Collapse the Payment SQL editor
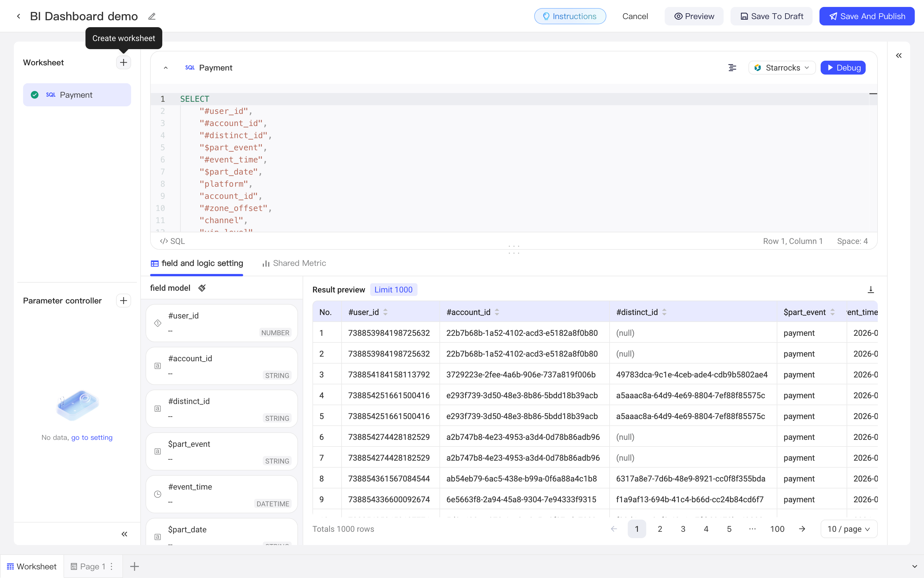Image resolution: width=924 pixels, height=578 pixels. coord(166,68)
